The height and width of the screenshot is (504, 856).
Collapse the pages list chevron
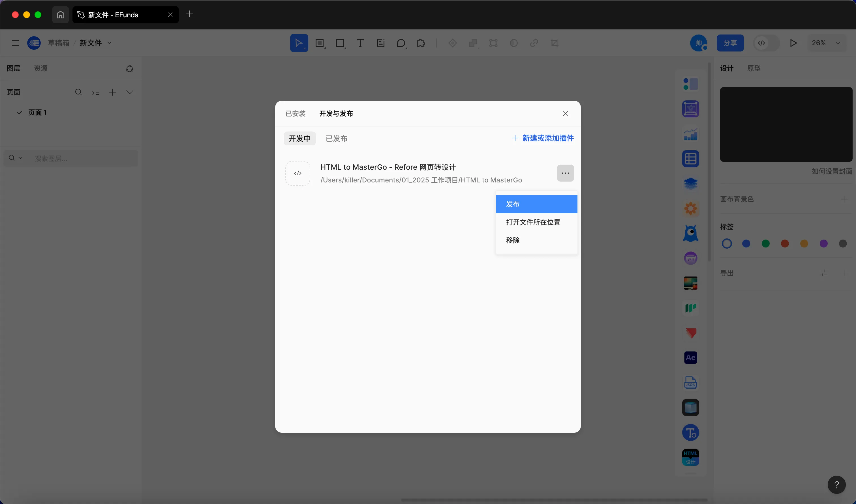pyautogui.click(x=129, y=92)
